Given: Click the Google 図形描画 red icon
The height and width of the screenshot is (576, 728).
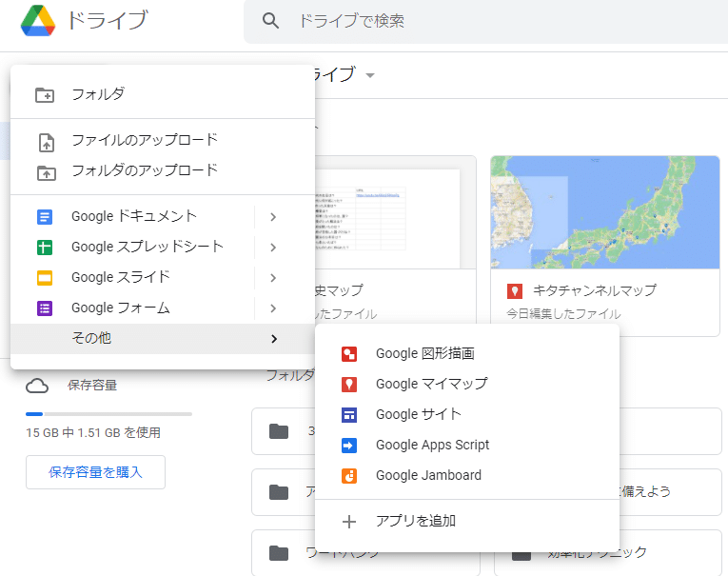Looking at the screenshot, I should pyautogui.click(x=349, y=354).
